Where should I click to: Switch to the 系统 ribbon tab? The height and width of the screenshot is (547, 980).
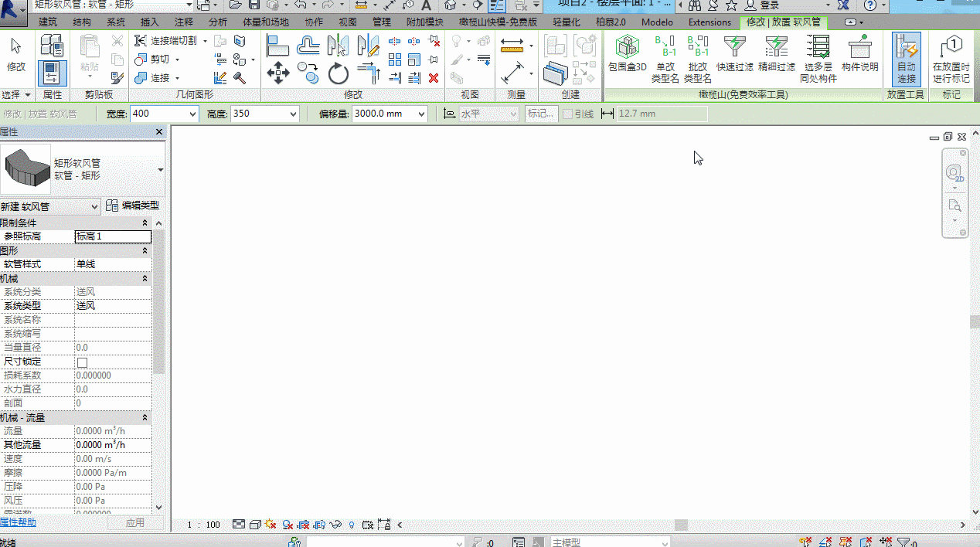[116, 22]
